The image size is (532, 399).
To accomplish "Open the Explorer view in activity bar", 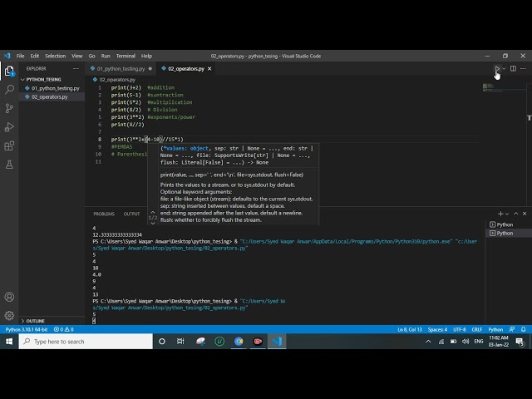I will [x=9, y=71].
